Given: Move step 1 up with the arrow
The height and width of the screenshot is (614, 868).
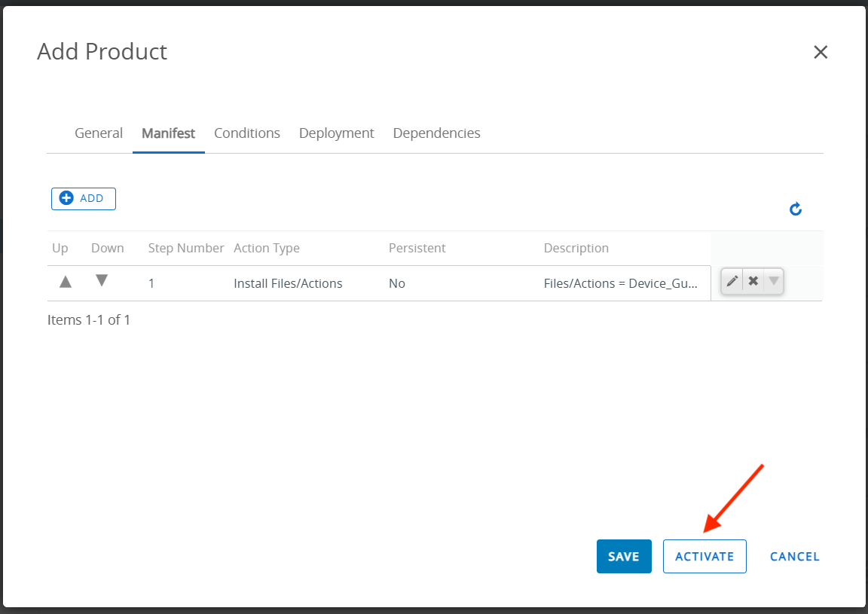Looking at the screenshot, I should [66, 282].
